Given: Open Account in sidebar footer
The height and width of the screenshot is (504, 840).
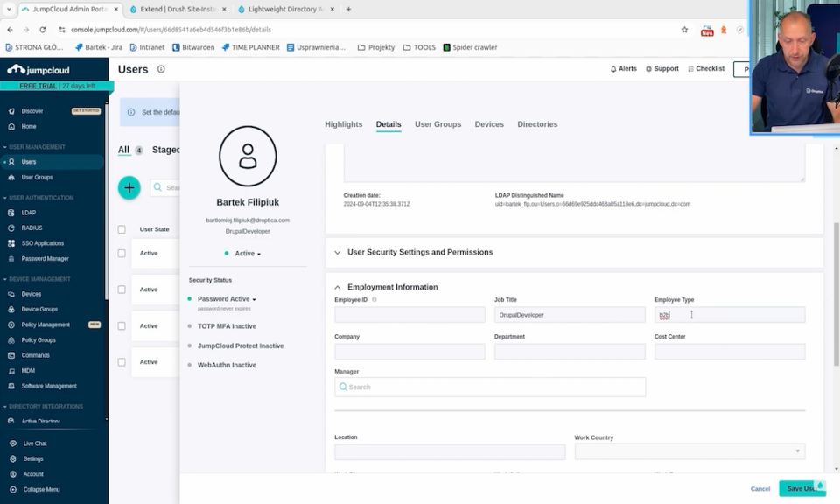Looking at the screenshot, I should (x=33, y=474).
